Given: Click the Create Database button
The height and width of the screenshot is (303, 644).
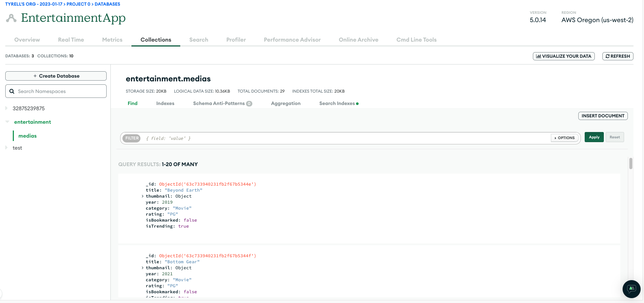Looking at the screenshot, I should [x=56, y=76].
